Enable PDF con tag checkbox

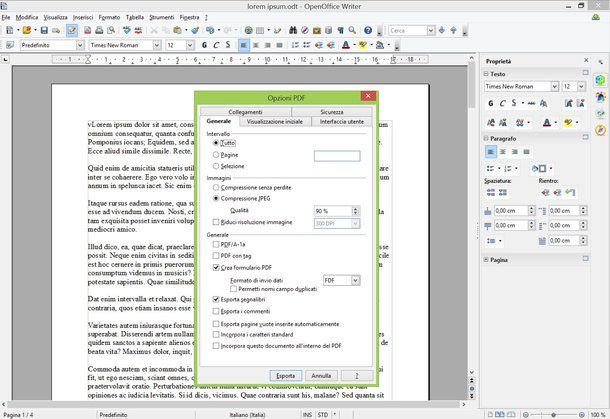tap(216, 256)
